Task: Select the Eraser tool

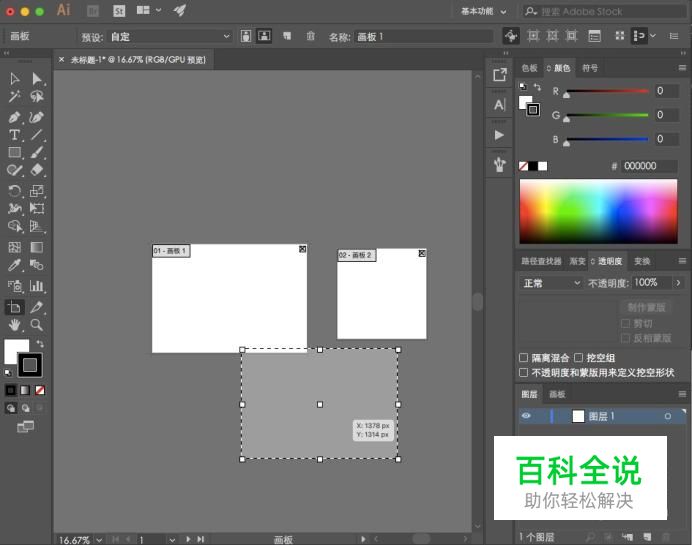Action: [37, 170]
